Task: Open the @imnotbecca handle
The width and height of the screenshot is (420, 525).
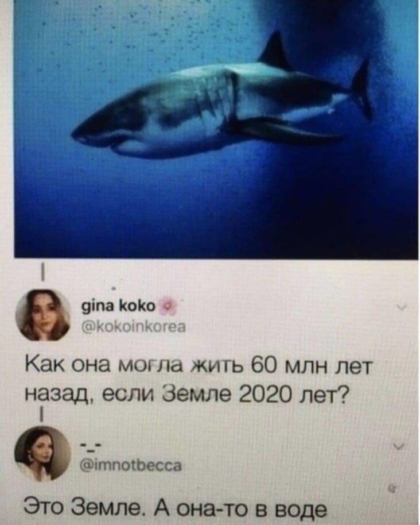Action: coord(131,465)
